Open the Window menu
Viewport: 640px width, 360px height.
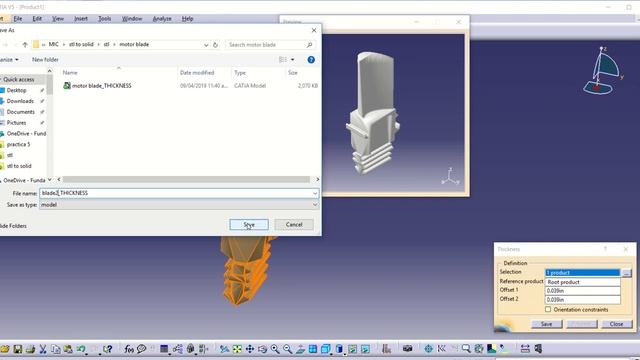[x=132, y=19]
